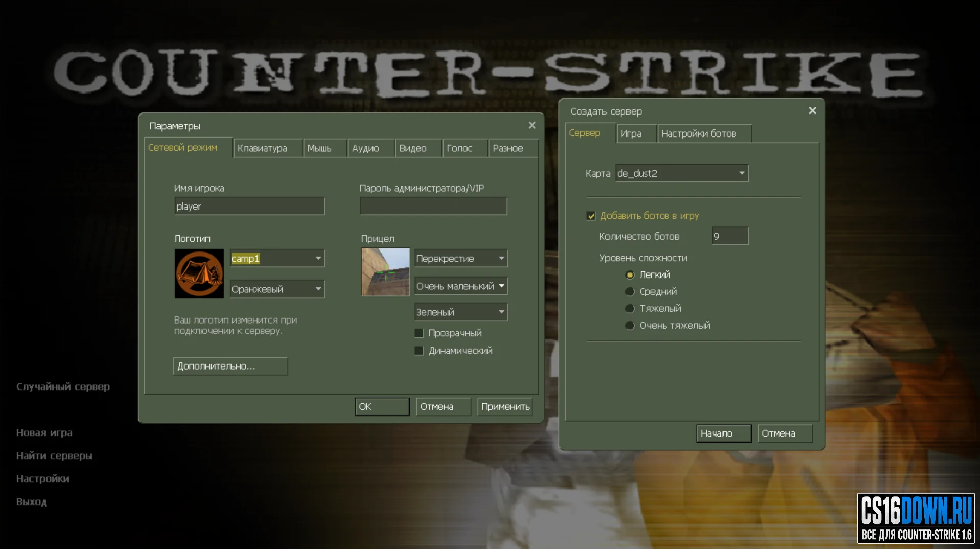
Task: Click the camp1 logo preview image
Action: pos(199,273)
